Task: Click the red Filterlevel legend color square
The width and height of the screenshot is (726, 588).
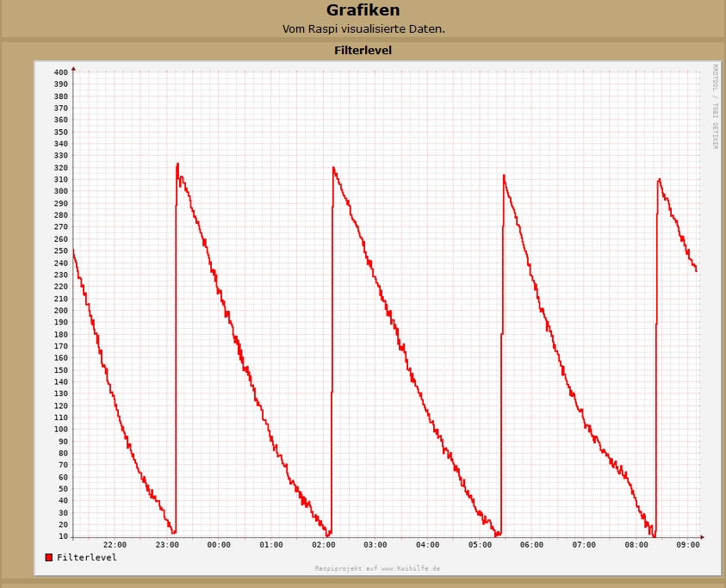Action: [49, 558]
